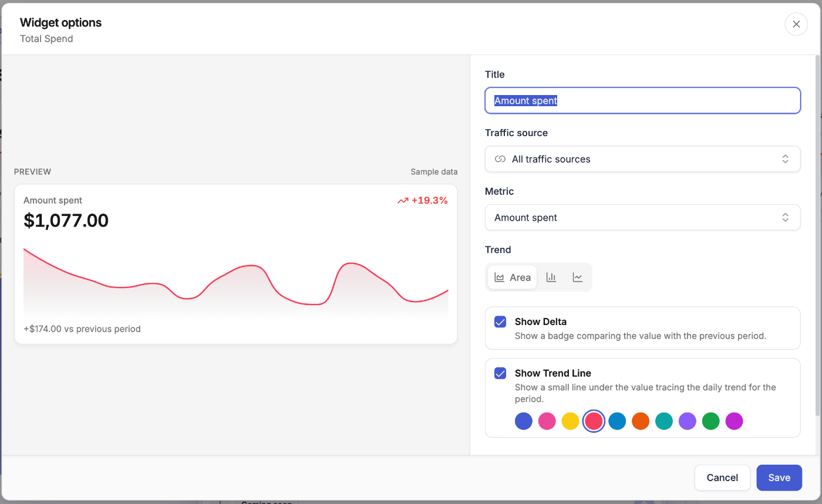The width and height of the screenshot is (822, 504).
Task: Click the Show Trend Line label text
Action: point(553,373)
